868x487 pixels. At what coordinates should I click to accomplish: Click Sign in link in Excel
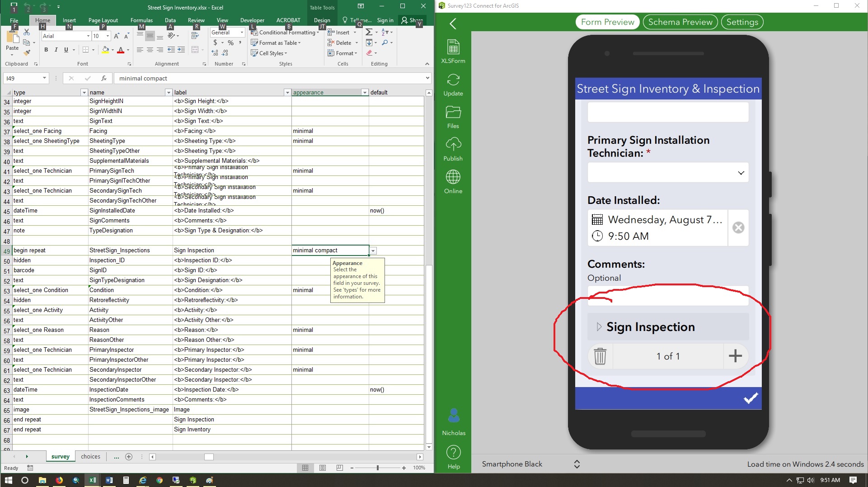click(385, 20)
